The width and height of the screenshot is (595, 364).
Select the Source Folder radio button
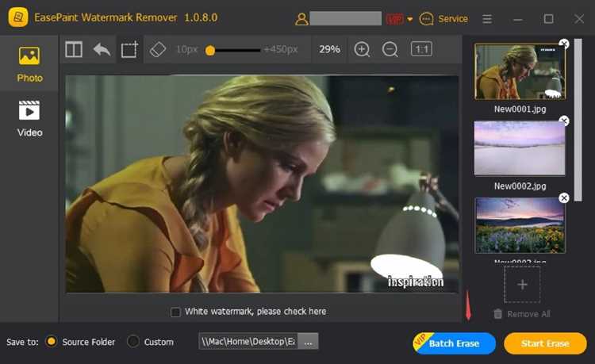point(52,342)
